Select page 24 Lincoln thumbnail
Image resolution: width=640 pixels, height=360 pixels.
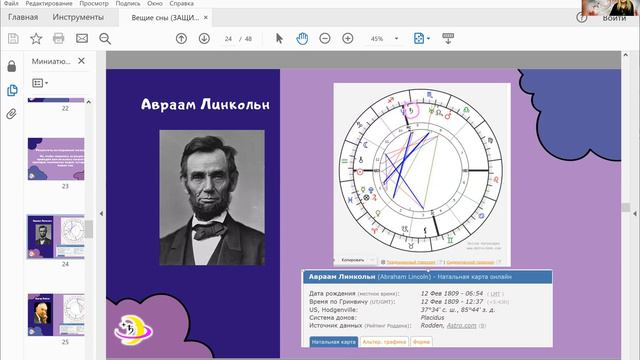coord(56,237)
